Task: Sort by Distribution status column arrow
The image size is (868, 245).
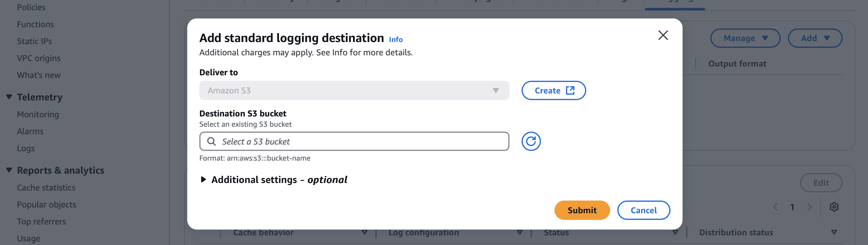Action: [x=834, y=232]
